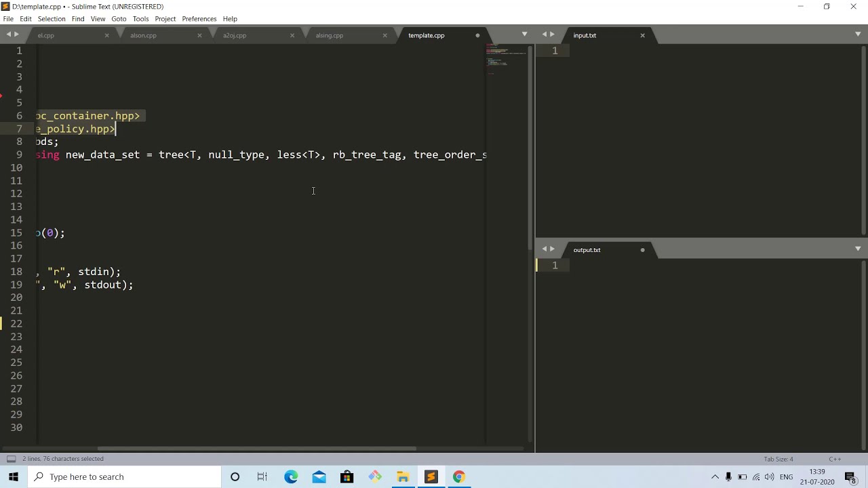The height and width of the screenshot is (488, 868).
Task: Close unsaved output.txt tab via its dot
Action: (x=642, y=250)
